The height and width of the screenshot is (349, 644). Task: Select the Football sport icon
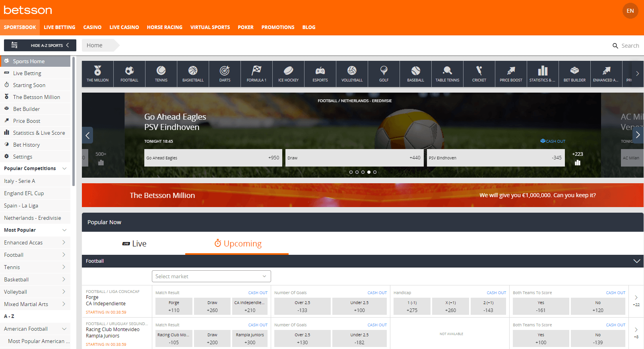pyautogui.click(x=129, y=74)
